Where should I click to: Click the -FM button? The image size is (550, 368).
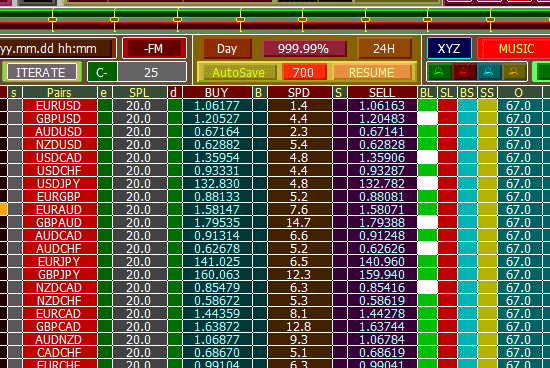click(x=154, y=48)
